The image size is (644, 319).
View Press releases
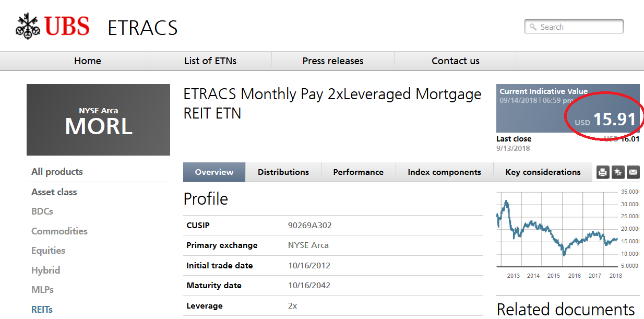pyautogui.click(x=332, y=61)
